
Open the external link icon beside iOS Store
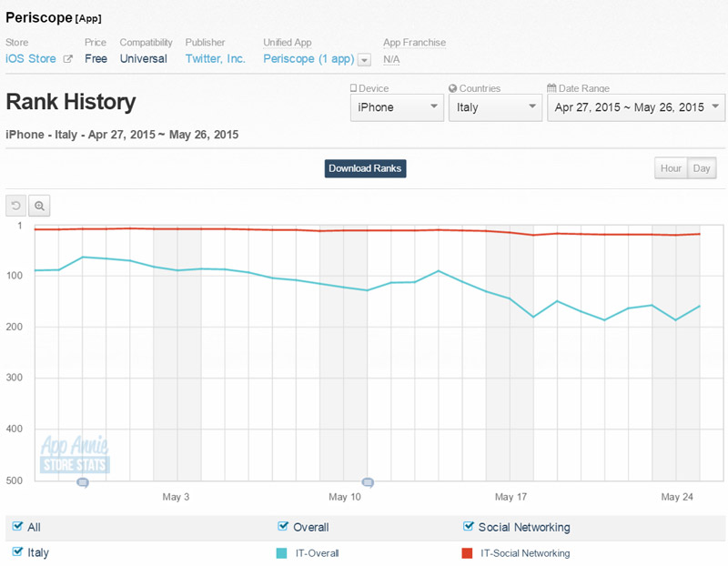[67, 59]
